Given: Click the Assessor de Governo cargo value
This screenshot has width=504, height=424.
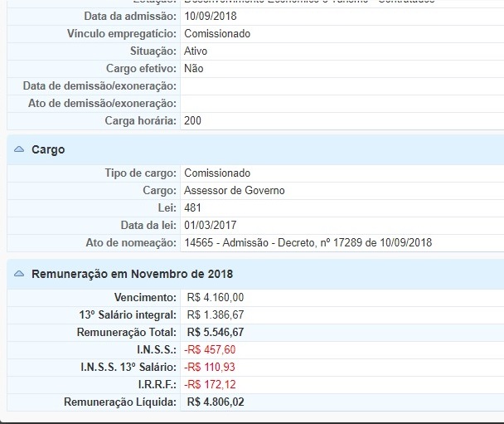Looking at the screenshot, I should point(234,190).
